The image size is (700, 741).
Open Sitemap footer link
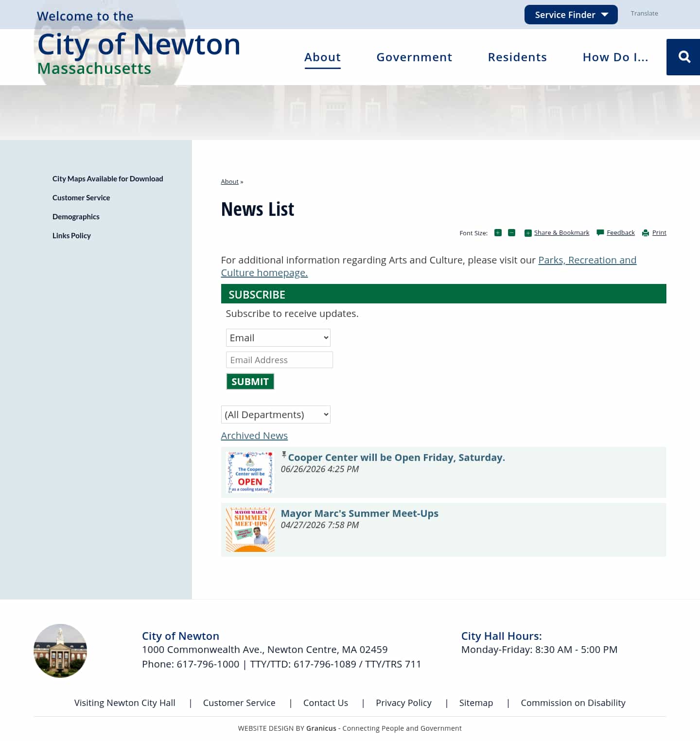476,703
